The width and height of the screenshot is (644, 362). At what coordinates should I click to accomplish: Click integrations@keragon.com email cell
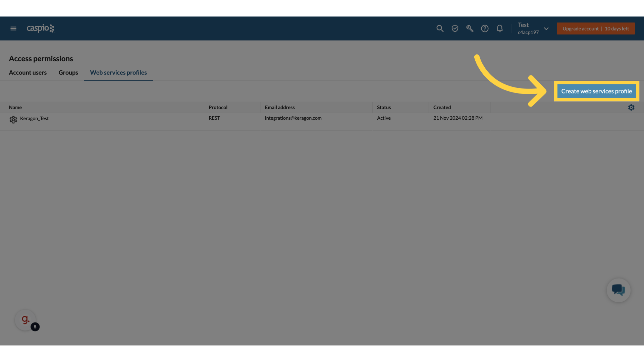point(293,118)
